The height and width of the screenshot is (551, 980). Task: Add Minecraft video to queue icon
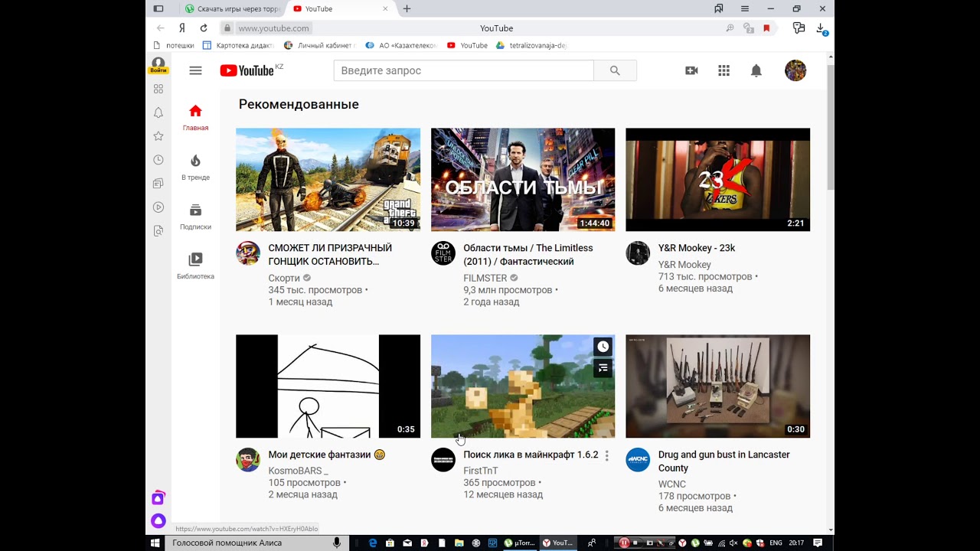click(603, 368)
